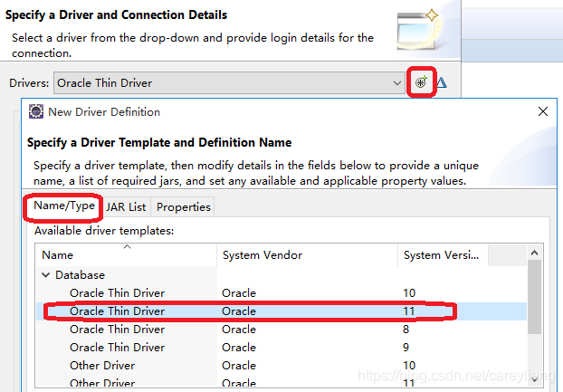Viewport: 563px width, 392px height.
Task: Click the System Vendor column header
Action: click(x=308, y=255)
